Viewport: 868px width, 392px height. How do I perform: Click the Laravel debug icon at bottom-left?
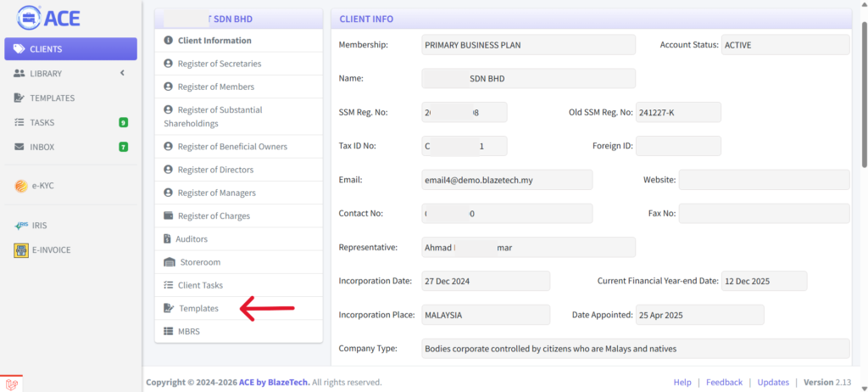11,384
